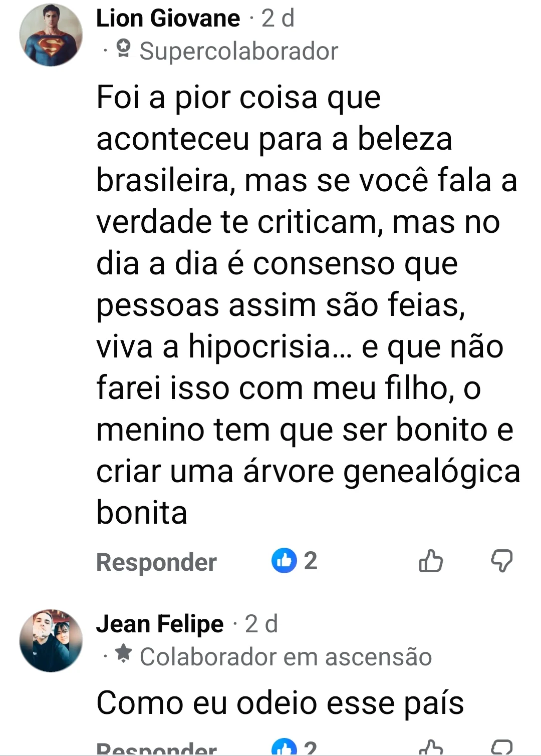Click the Supercolaborador badge icon
This screenshot has height=756, width=541.
coord(123,49)
